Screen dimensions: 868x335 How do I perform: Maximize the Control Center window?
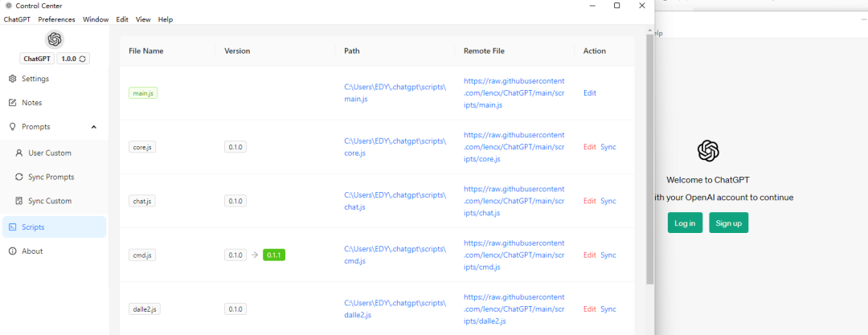pyautogui.click(x=616, y=6)
